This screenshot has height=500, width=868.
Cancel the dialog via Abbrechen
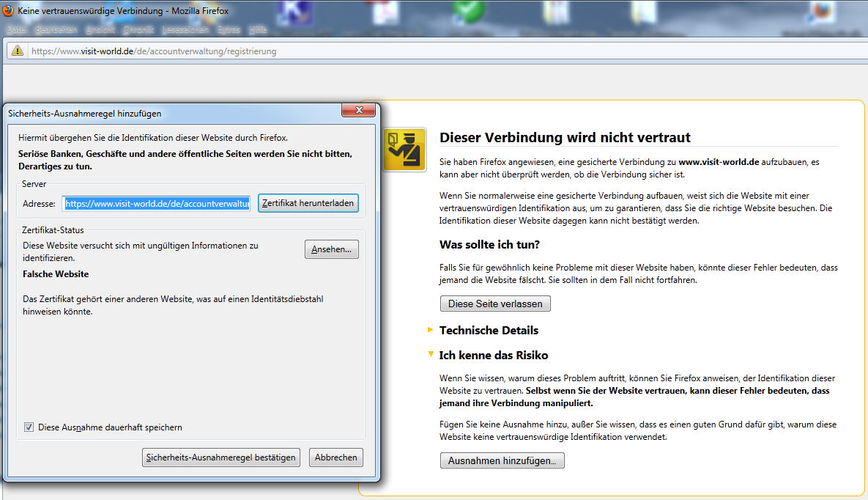[335, 457]
